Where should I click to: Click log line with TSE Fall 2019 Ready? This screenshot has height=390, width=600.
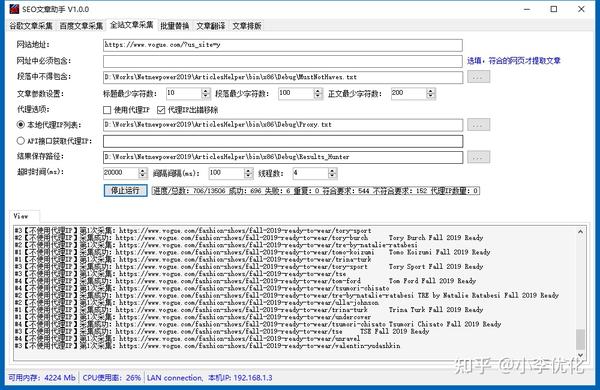222,331
